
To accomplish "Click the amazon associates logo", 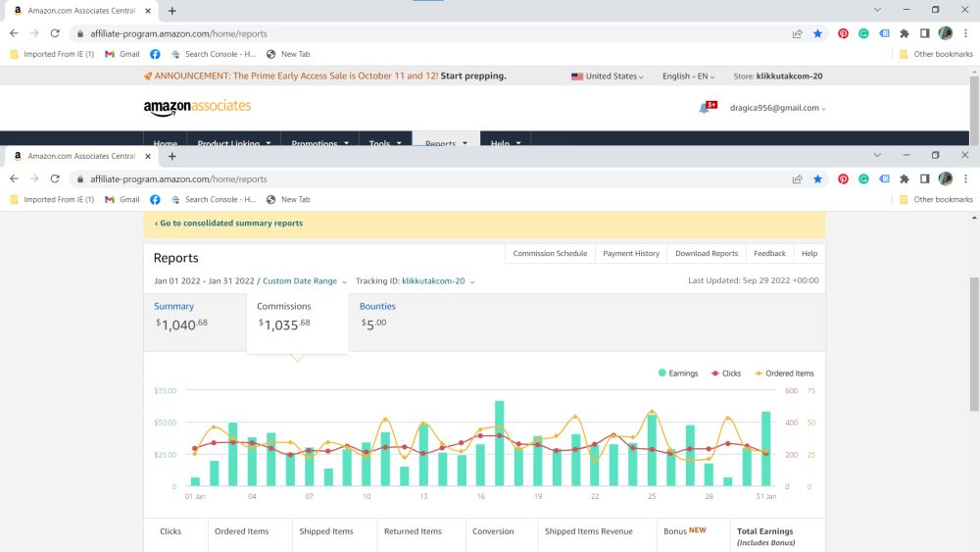I will 197,107.
